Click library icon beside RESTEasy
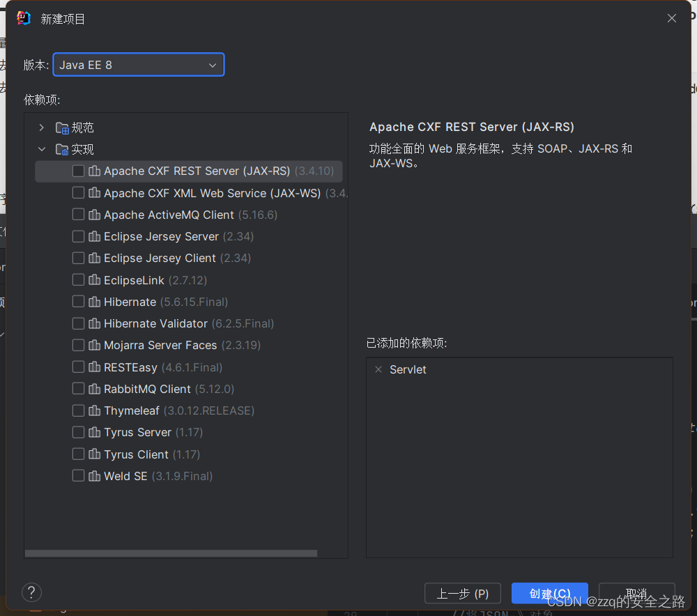Image resolution: width=697 pixels, height=616 pixels. 94,367
